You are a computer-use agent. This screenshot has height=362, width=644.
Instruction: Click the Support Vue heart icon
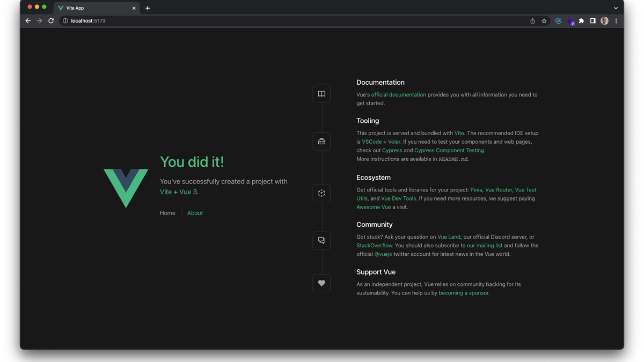coord(321,283)
